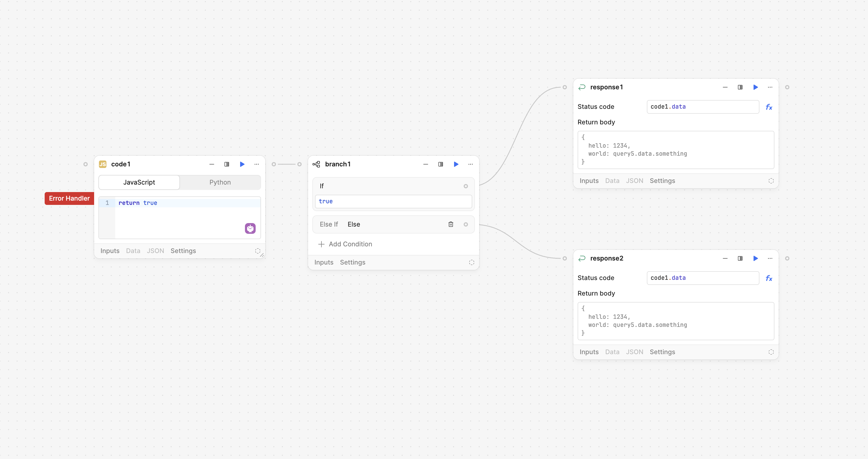
Task: Open Settings tab of response1
Action: point(662,181)
